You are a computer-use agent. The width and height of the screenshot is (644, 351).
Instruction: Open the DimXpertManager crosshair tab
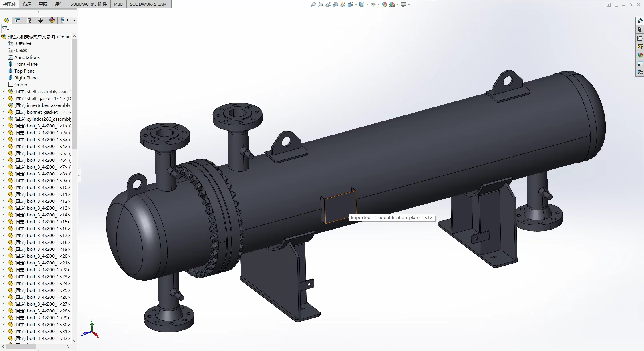pyautogui.click(x=41, y=20)
